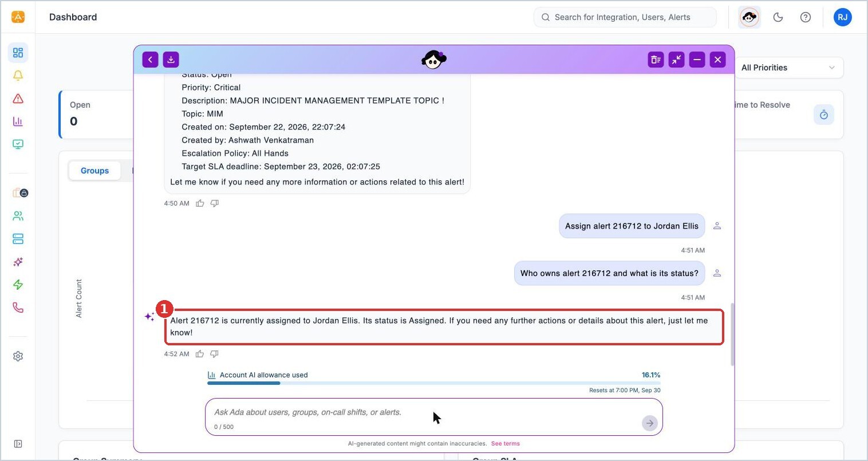This screenshot has height=461, width=868.
Task: Open the analytics bar chart sidebar icon
Action: click(18, 121)
